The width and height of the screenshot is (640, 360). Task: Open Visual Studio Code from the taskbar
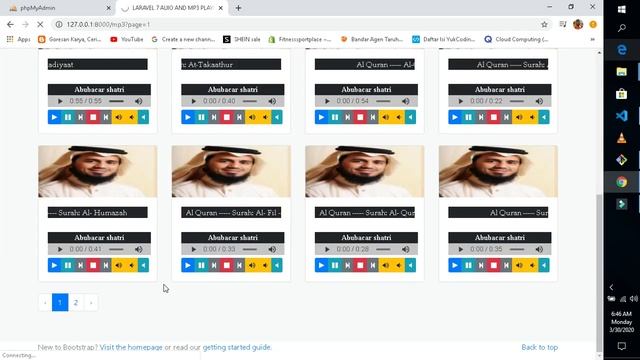click(621, 116)
